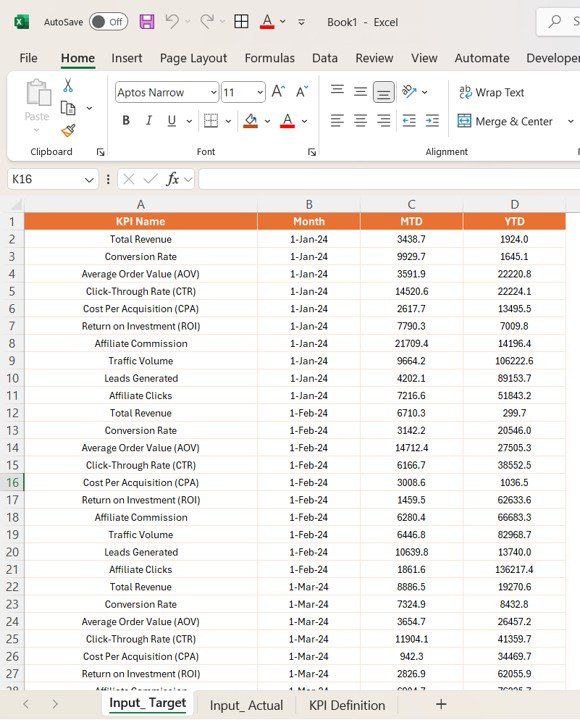Redo the last action
The height and width of the screenshot is (720, 580).
tap(208, 22)
